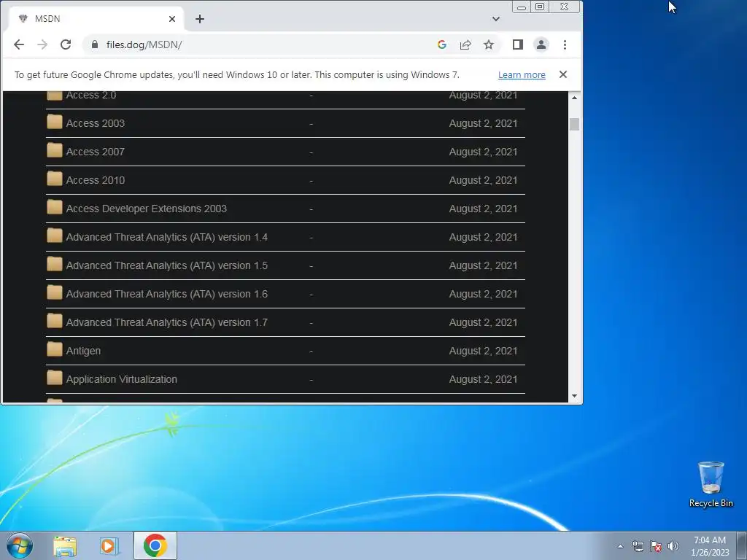Open the network tray icon
Image resolution: width=747 pixels, height=560 pixels.
tap(638, 546)
